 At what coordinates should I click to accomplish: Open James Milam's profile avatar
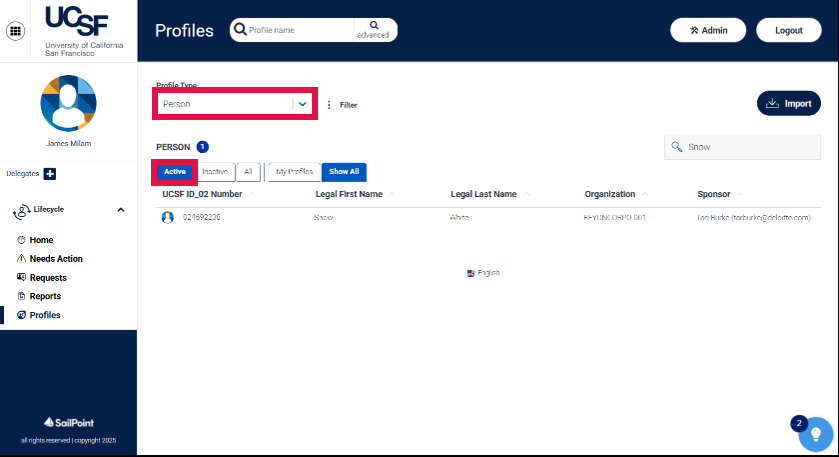point(68,103)
